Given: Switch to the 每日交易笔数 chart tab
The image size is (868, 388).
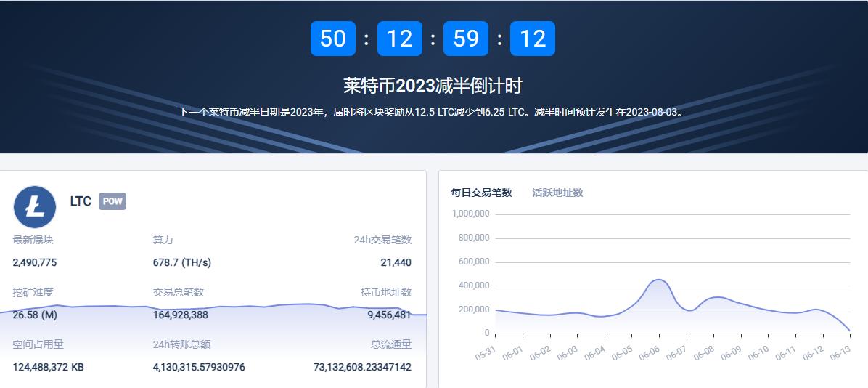Looking at the screenshot, I should [x=482, y=193].
